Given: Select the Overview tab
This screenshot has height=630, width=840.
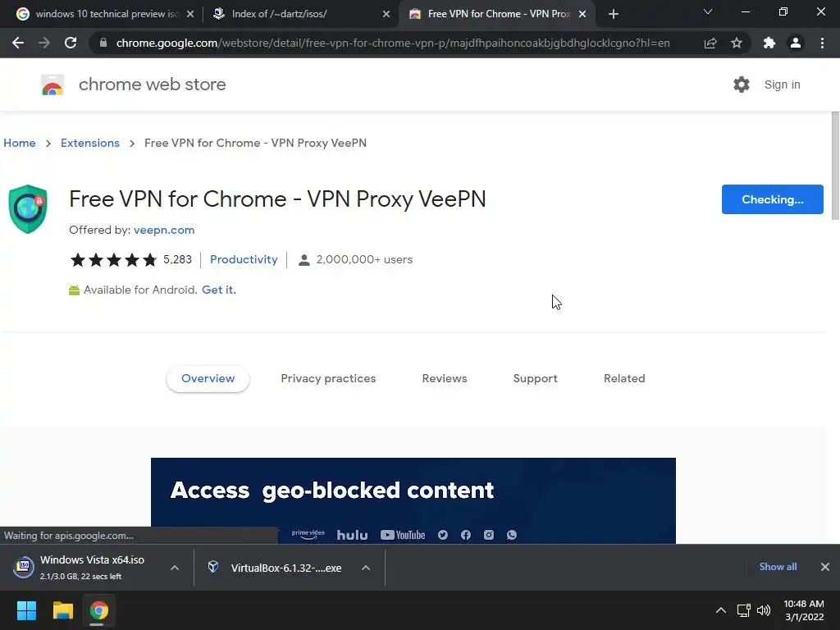Looking at the screenshot, I should coord(208,378).
